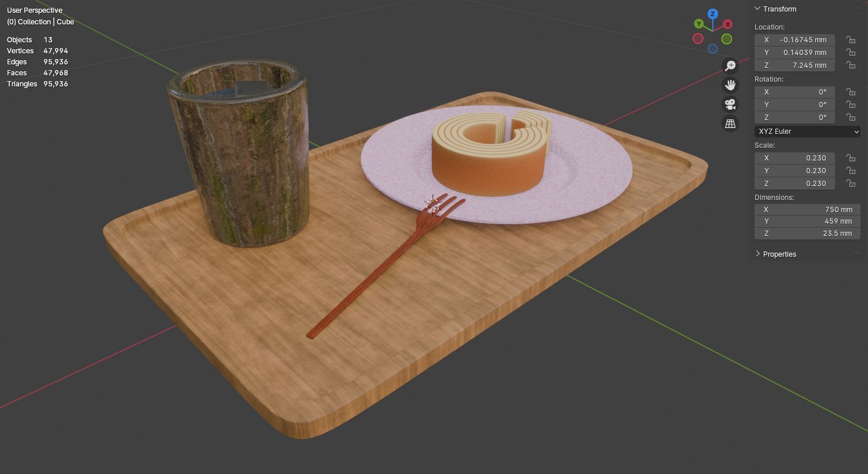
Task: Click the Vertices count 47,994
Action: coord(56,51)
